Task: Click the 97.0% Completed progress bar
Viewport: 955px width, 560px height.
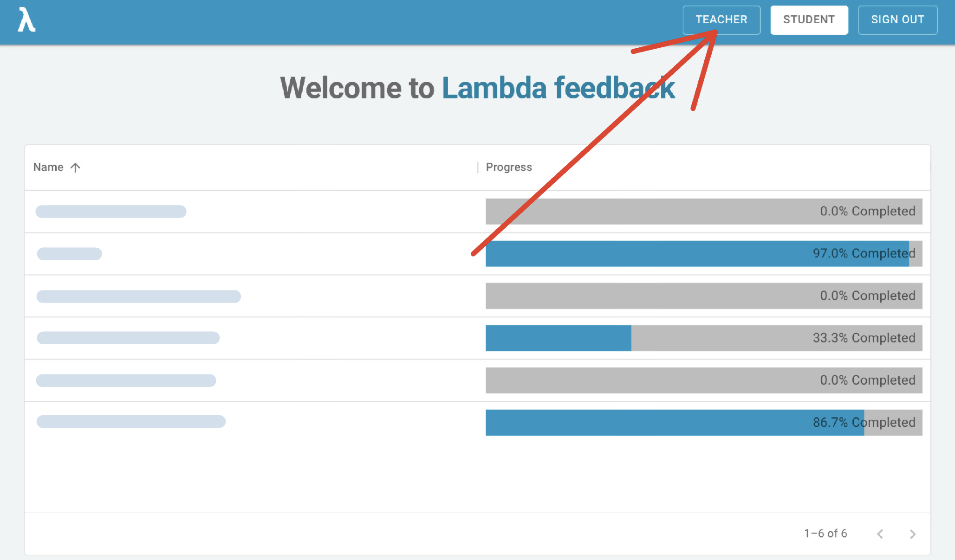Action: coord(703,254)
